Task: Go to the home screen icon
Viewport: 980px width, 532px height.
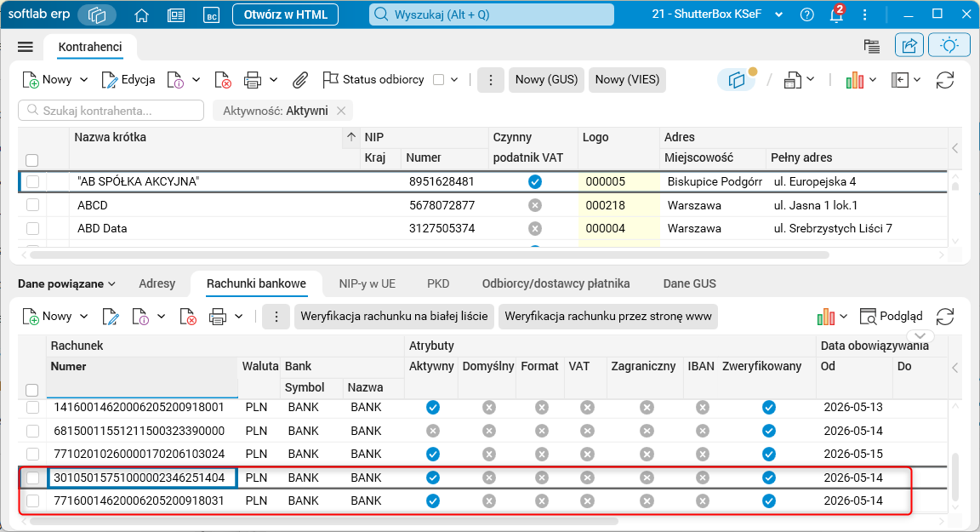Action: point(142,14)
